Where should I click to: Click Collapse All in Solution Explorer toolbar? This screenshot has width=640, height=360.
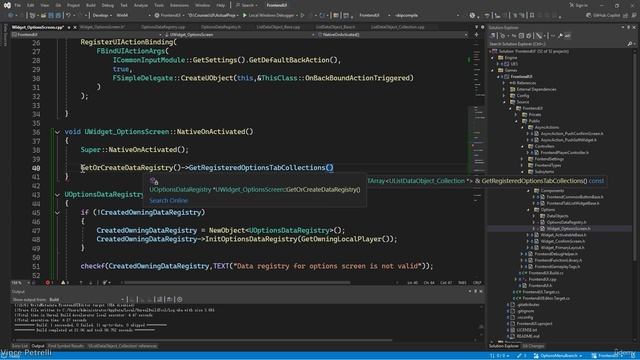click(521, 36)
